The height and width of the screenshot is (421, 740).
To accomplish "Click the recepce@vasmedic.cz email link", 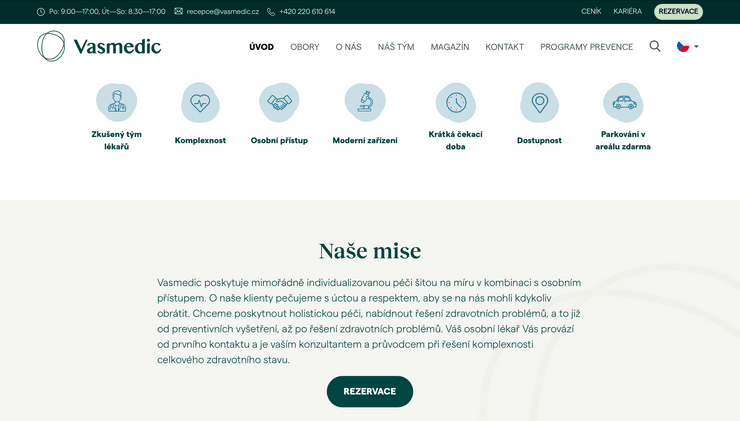I will click(x=222, y=12).
